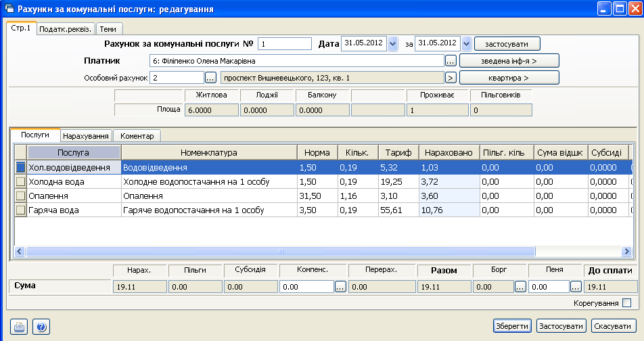Viewport: 644px width, 341px height.
Task: Click the 'Сума відшк' column header
Action: [x=560, y=152]
